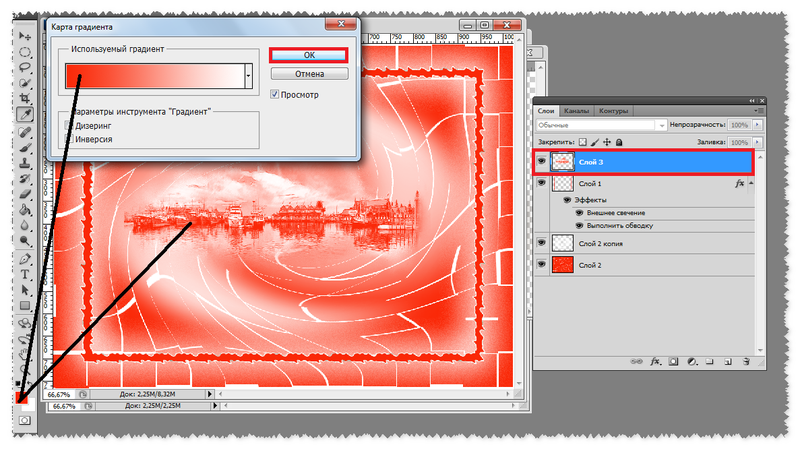Screen dimensions: 800x449
Task: Create new adjustment layer icon
Action: tap(692, 361)
